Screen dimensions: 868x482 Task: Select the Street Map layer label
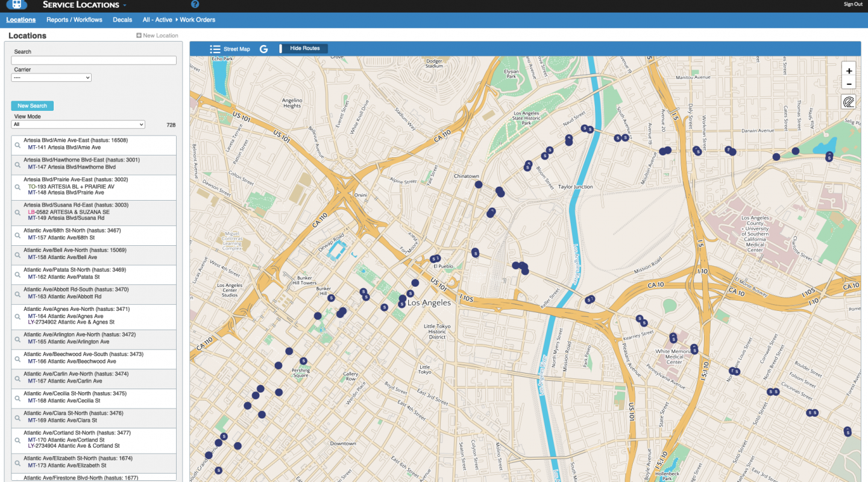click(x=236, y=49)
